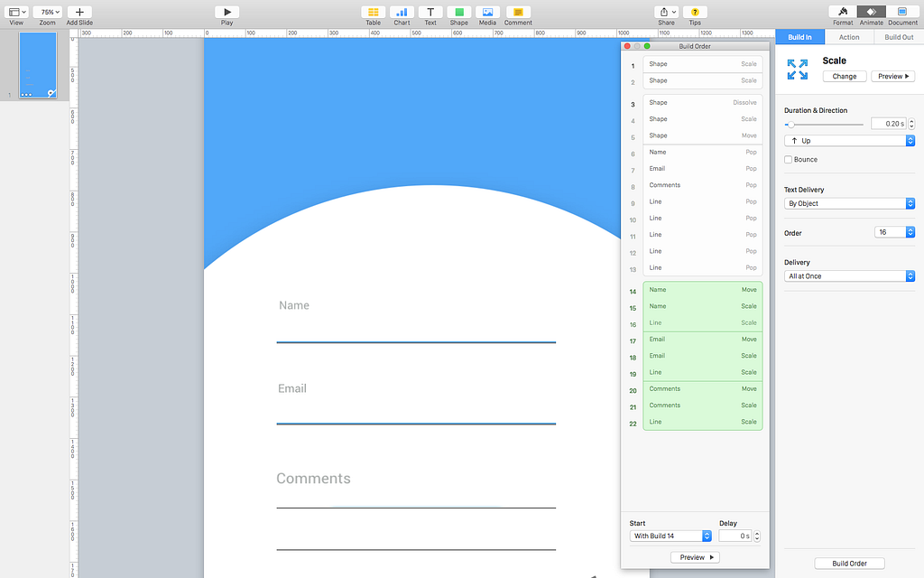Click the Change effect button

pos(845,76)
